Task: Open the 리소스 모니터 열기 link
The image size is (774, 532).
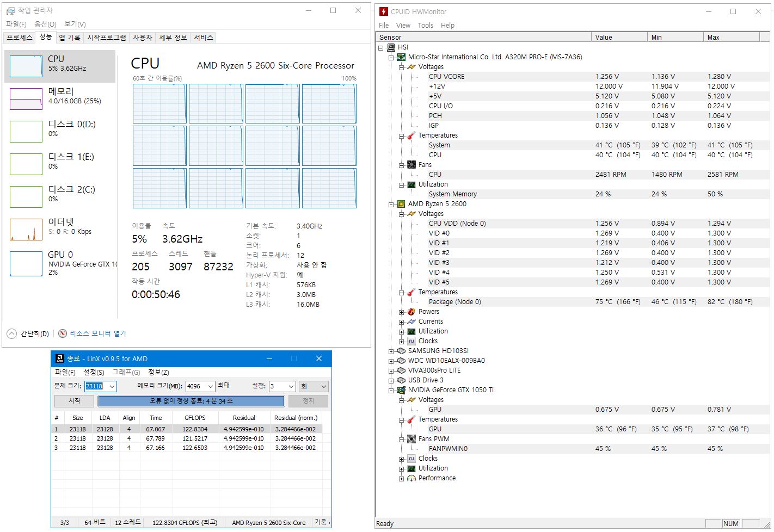Action: coord(98,333)
